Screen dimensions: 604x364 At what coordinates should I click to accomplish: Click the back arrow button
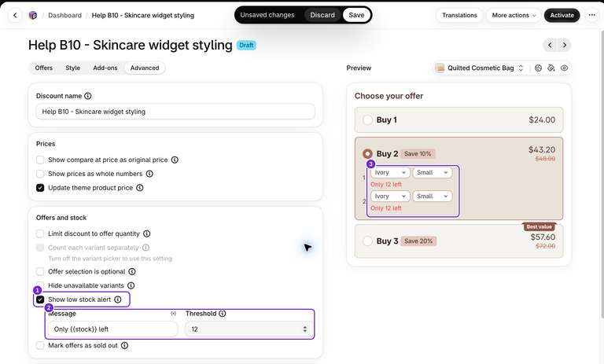(15, 16)
